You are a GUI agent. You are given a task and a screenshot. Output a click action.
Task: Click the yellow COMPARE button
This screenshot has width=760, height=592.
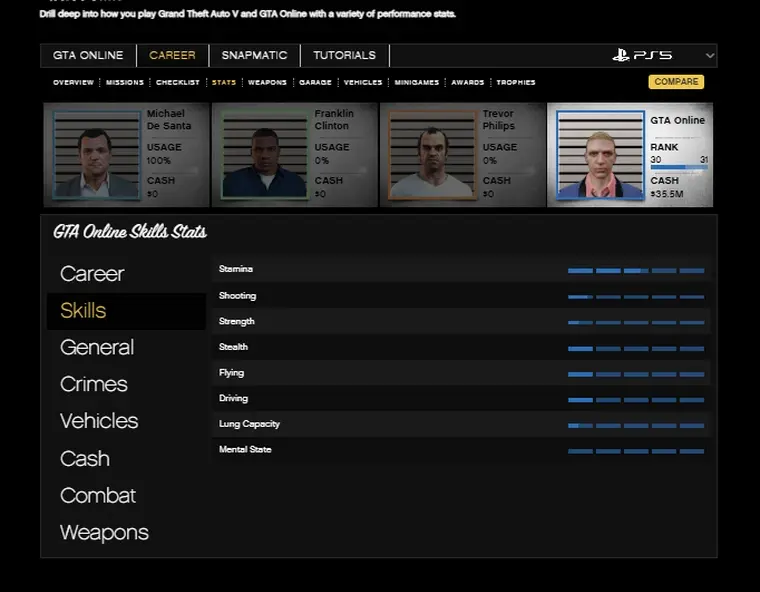pyautogui.click(x=676, y=82)
